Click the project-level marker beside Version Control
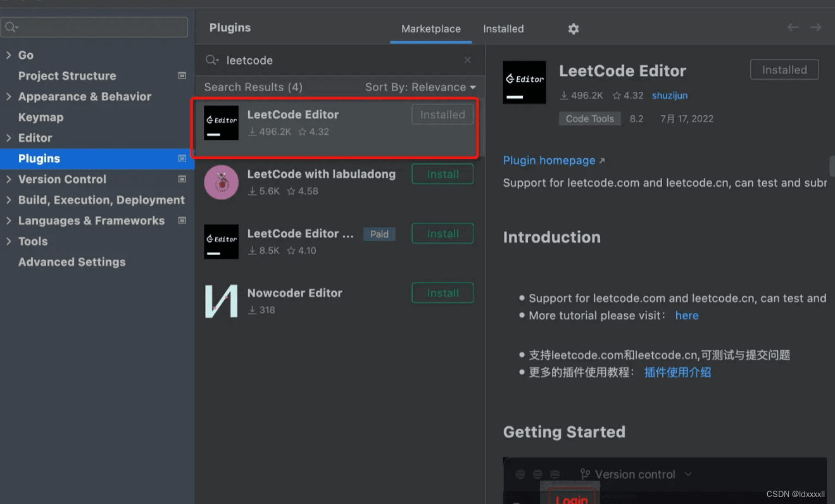Screen dimensions: 835x504 click(182, 179)
